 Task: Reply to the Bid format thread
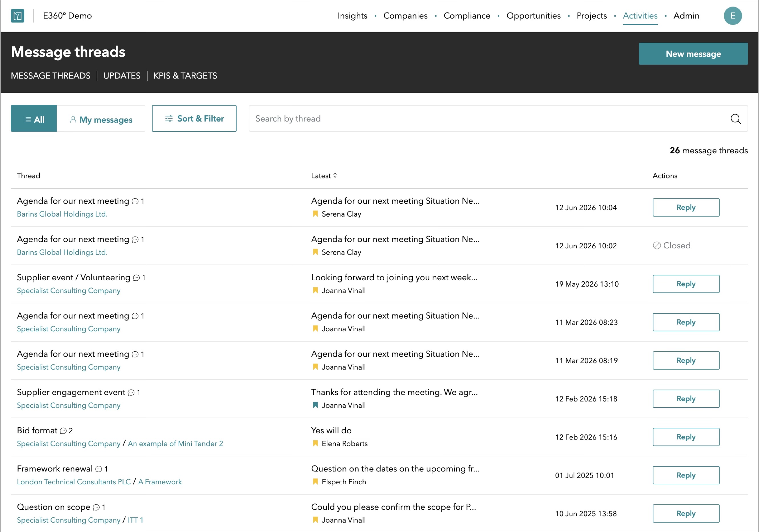click(x=686, y=437)
